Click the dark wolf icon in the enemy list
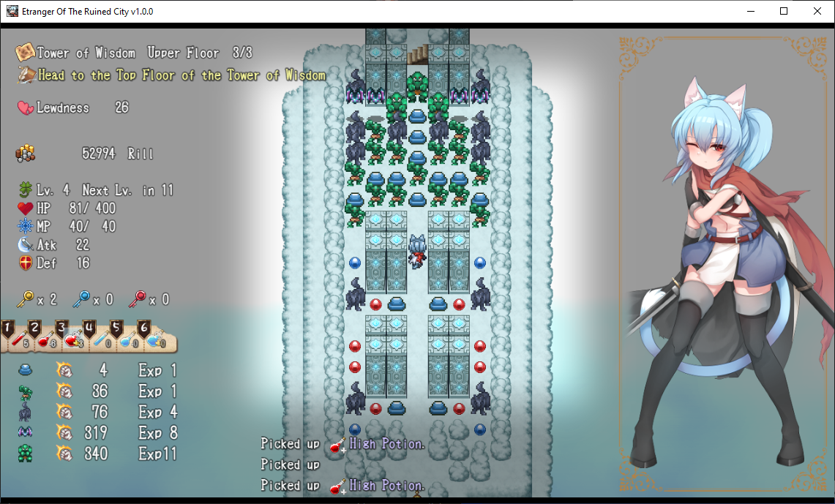835x504 pixels. (x=25, y=412)
